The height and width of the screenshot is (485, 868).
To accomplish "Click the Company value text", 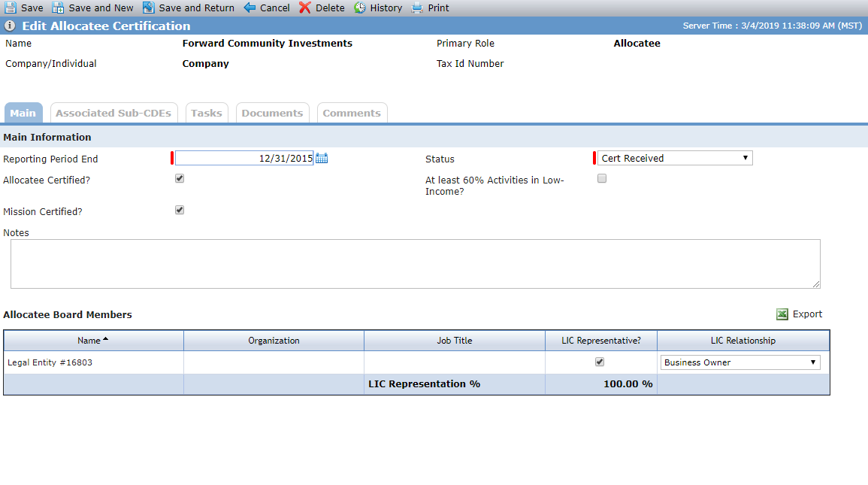I will pos(205,64).
